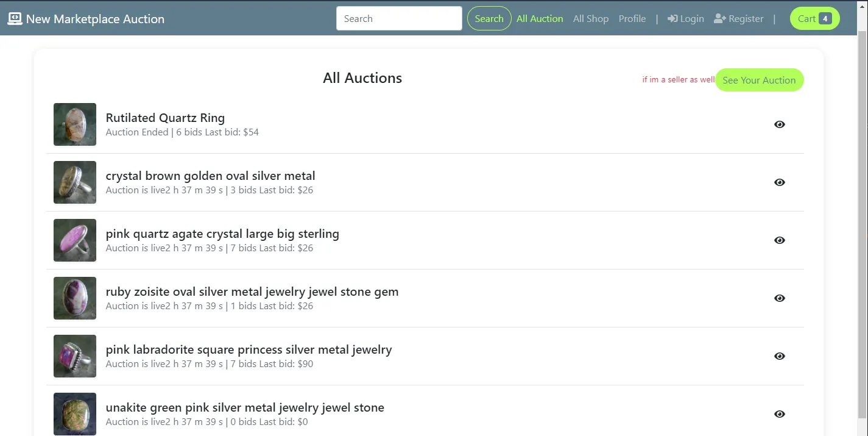
Task: Switch to All Shop section
Action: [590, 18]
